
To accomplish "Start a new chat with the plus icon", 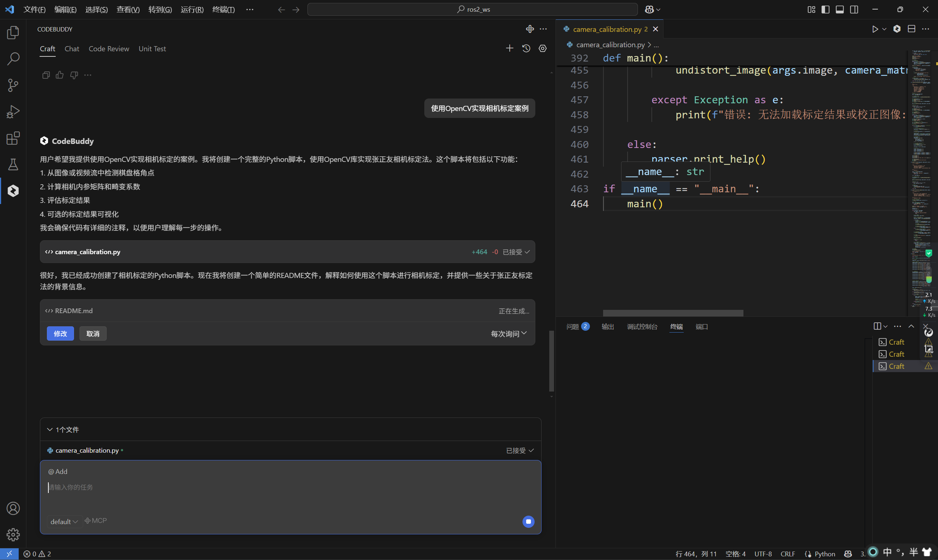I will pos(509,48).
